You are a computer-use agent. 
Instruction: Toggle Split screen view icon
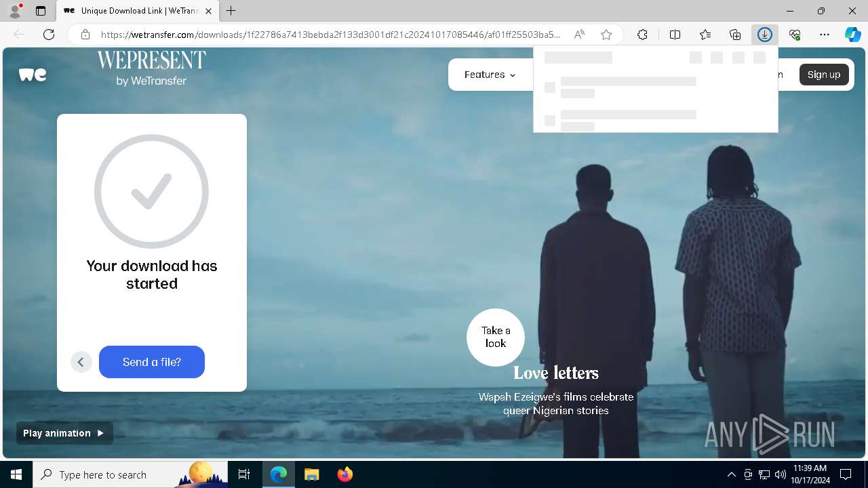point(675,35)
